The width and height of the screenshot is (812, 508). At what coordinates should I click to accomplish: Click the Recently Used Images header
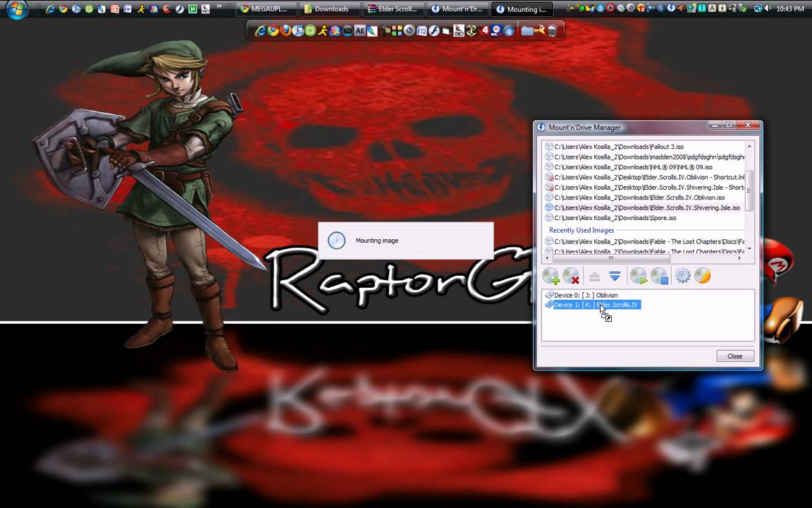(x=582, y=230)
